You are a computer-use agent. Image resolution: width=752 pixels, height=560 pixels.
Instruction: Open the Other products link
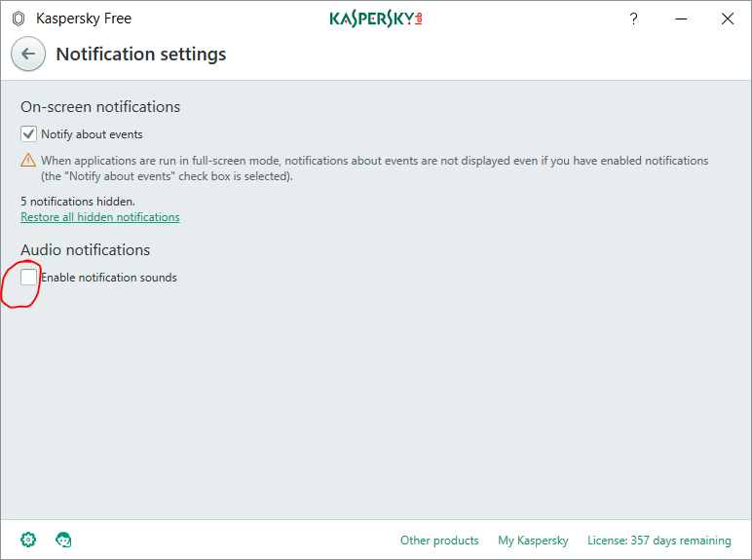[x=439, y=541]
